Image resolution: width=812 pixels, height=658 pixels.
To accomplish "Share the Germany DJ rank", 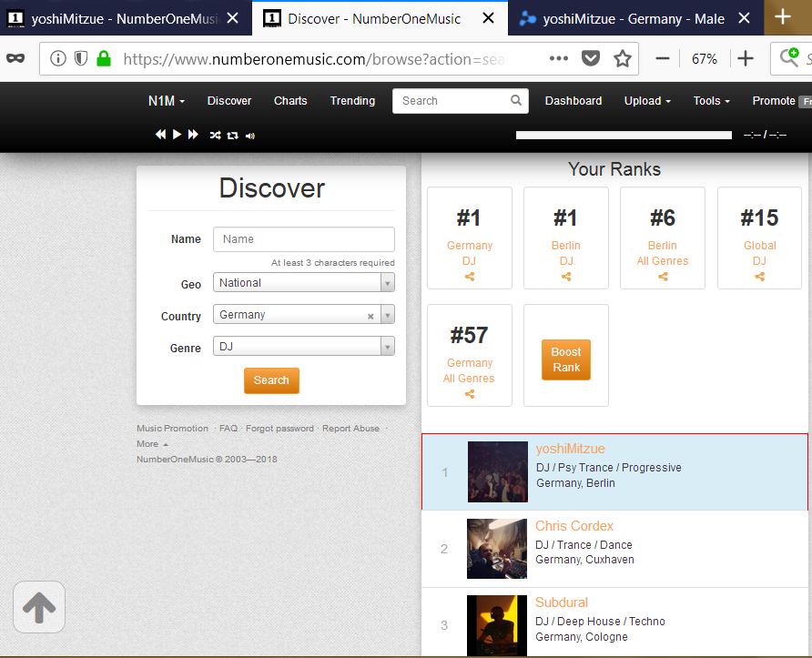I will [470, 277].
